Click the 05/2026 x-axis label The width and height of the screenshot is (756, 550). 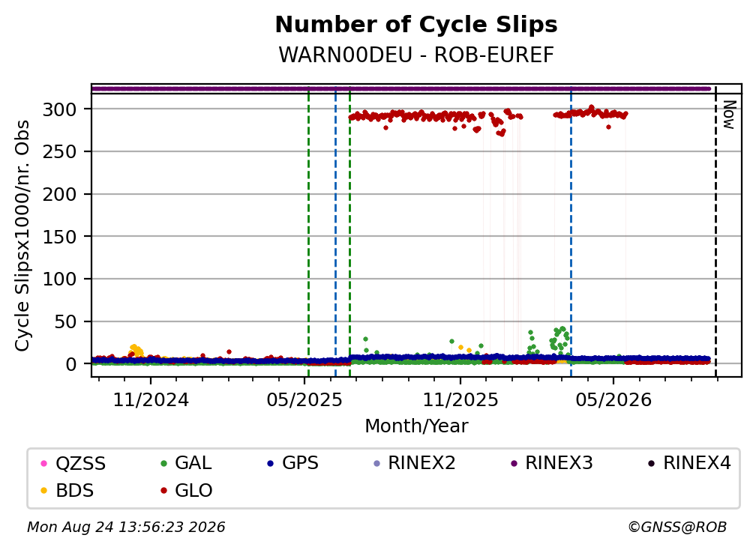click(613, 400)
